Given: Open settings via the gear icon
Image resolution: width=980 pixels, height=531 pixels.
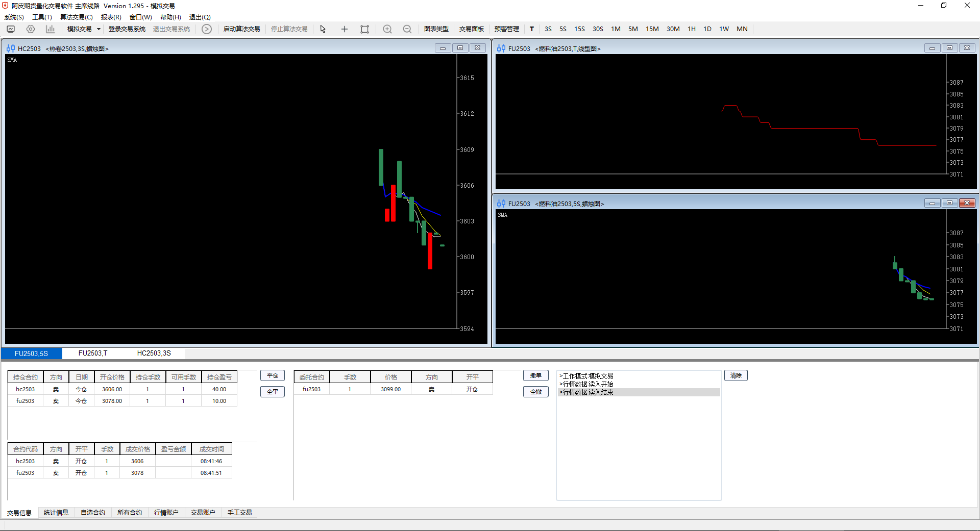Looking at the screenshot, I should [x=31, y=29].
